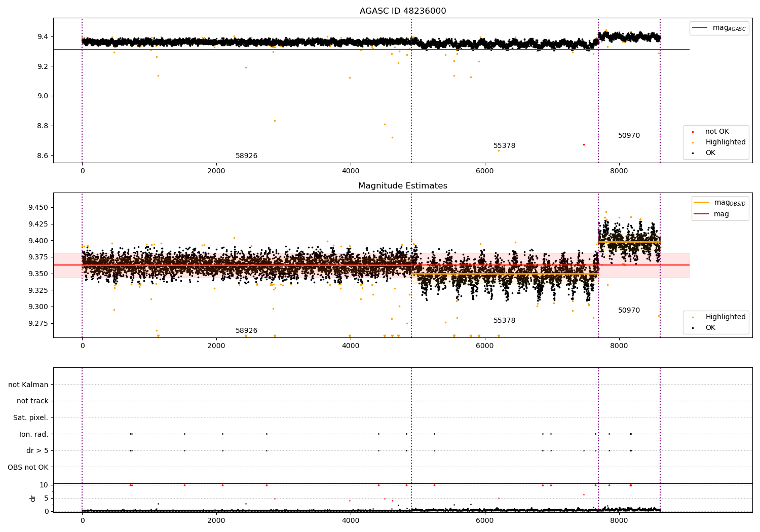Click the 58926 annotation in Magnitude Estimates plot

point(246,331)
